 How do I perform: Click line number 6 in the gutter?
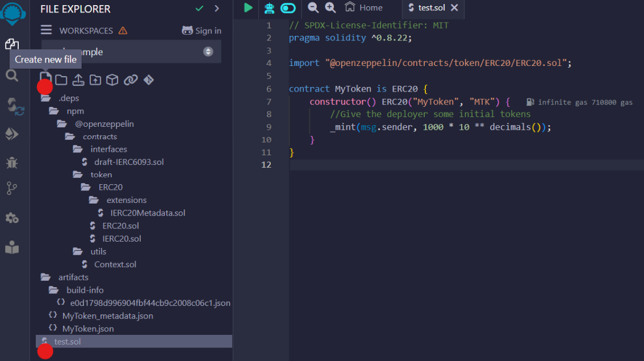click(269, 89)
